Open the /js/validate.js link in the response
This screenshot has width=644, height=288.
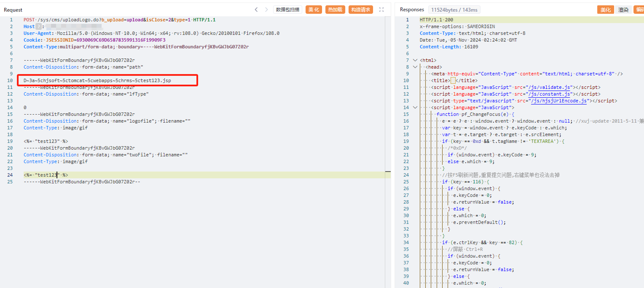pyautogui.click(x=549, y=87)
